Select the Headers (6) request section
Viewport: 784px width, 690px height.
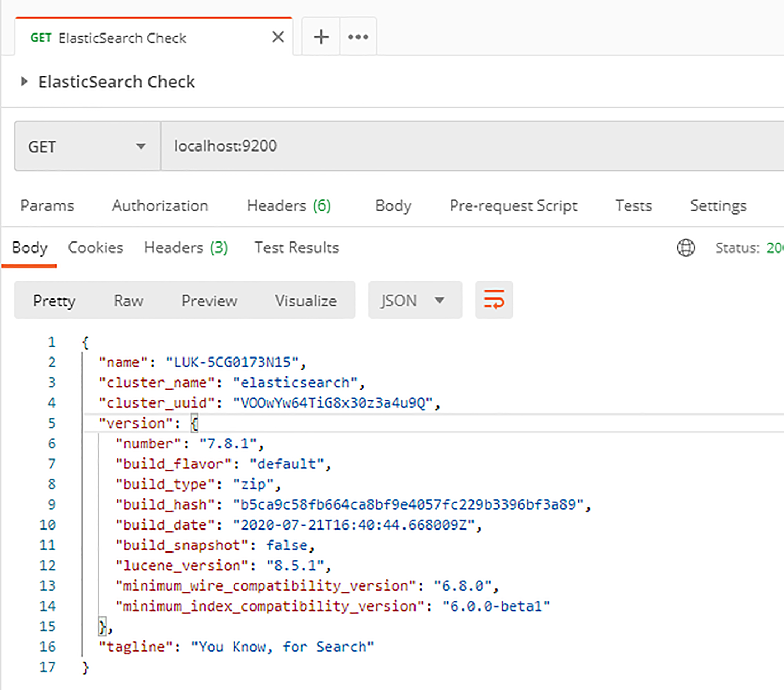click(x=289, y=205)
